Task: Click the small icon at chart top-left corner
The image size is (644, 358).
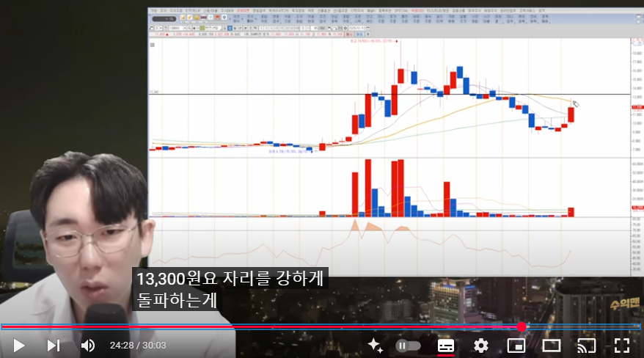Action: click(x=153, y=44)
